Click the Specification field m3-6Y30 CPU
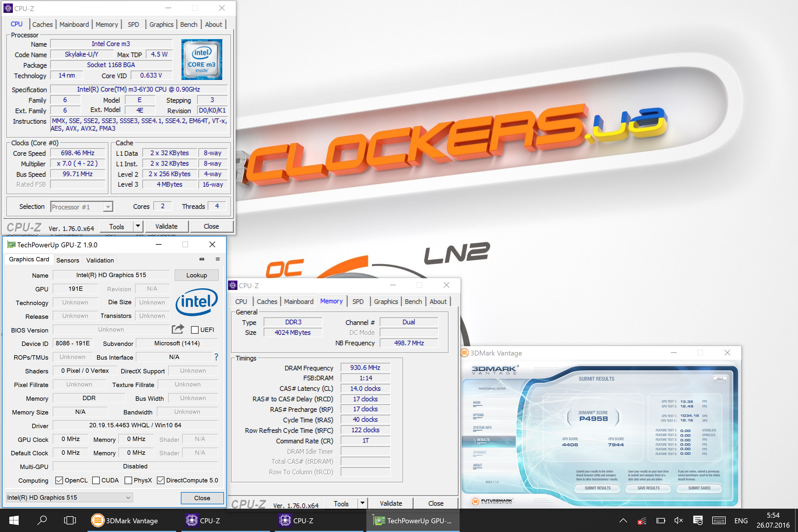798x532 pixels. (x=139, y=89)
